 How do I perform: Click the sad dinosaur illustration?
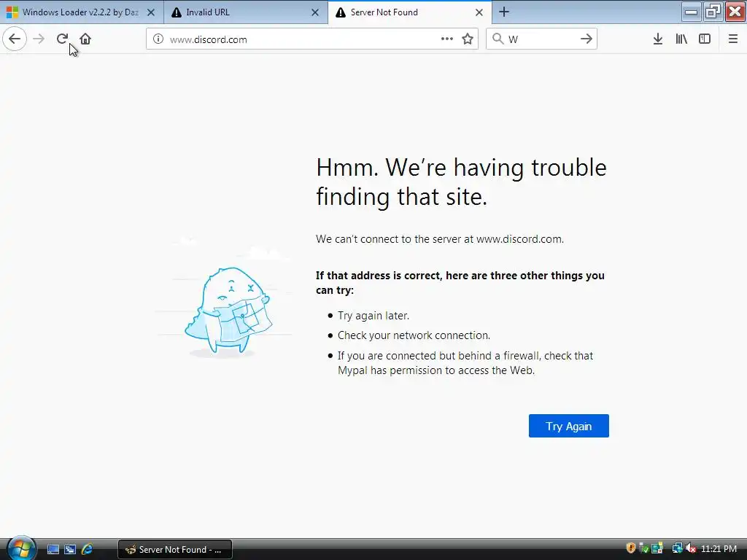[x=228, y=312]
